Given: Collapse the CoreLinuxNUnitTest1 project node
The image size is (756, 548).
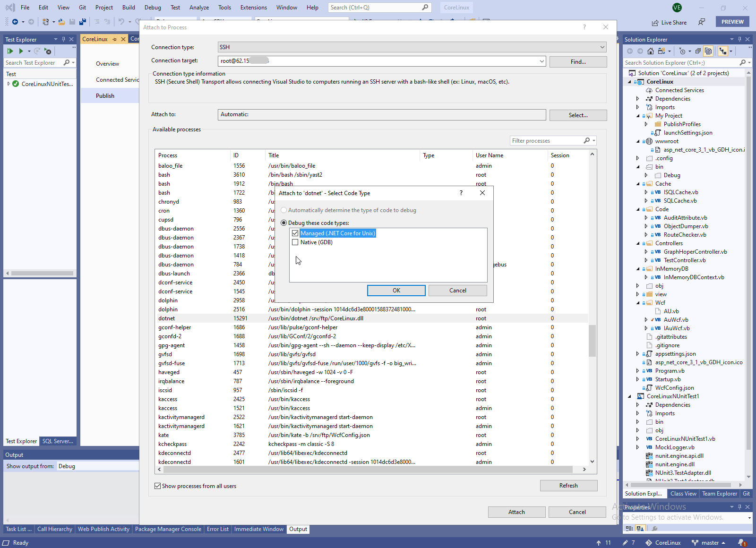Looking at the screenshot, I should coord(629,396).
